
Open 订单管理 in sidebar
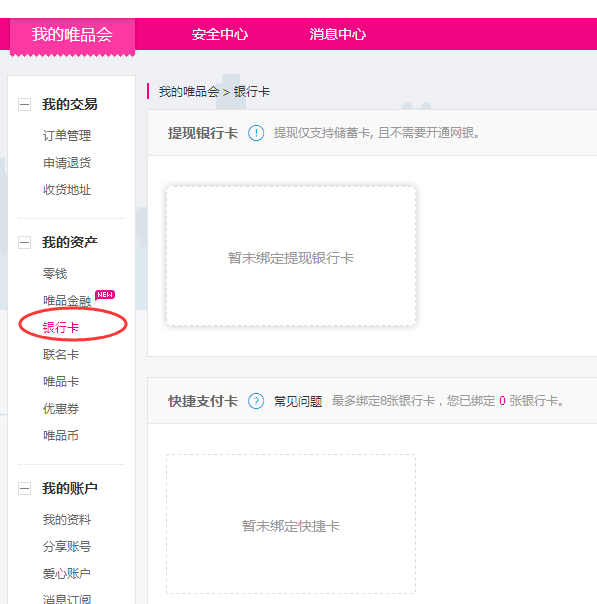[x=67, y=136]
